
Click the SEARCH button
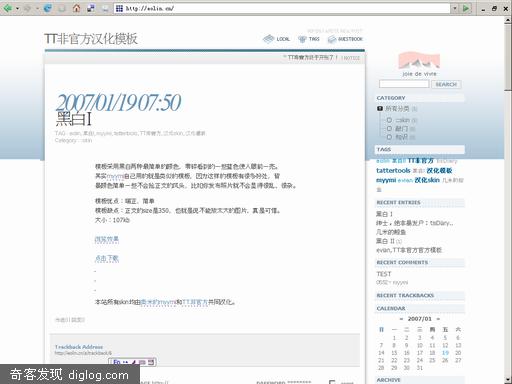(446, 84)
